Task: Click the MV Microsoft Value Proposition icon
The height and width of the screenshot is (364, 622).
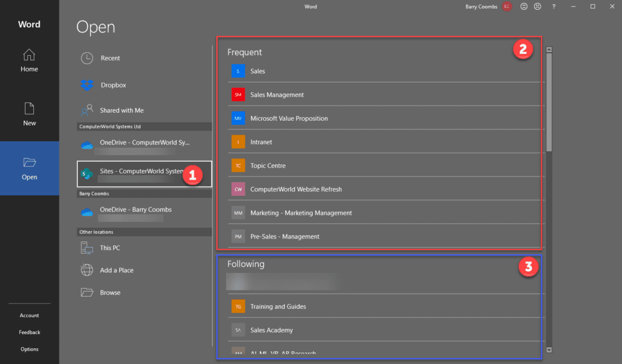Action: point(238,118)
